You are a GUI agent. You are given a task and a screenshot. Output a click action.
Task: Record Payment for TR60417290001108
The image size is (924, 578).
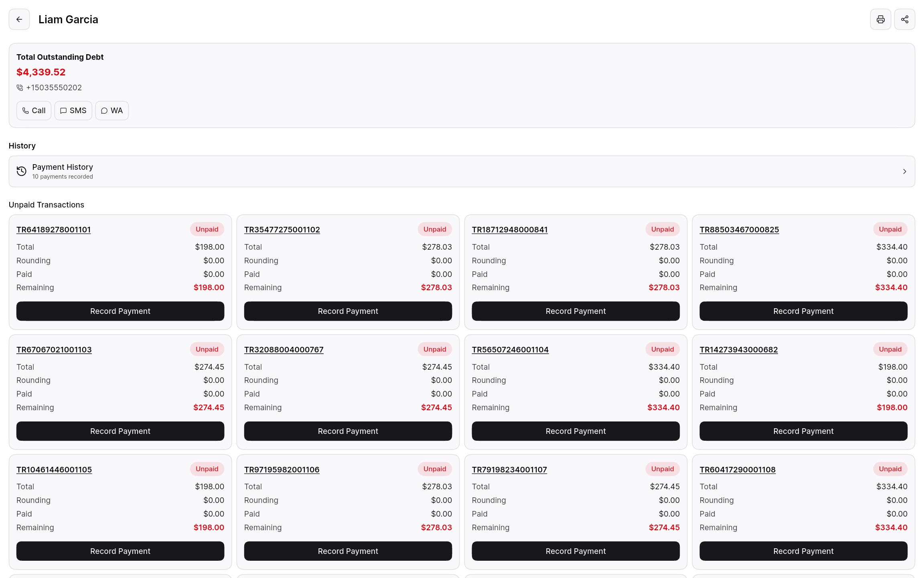pyautogui.click(x=804, y=551)
